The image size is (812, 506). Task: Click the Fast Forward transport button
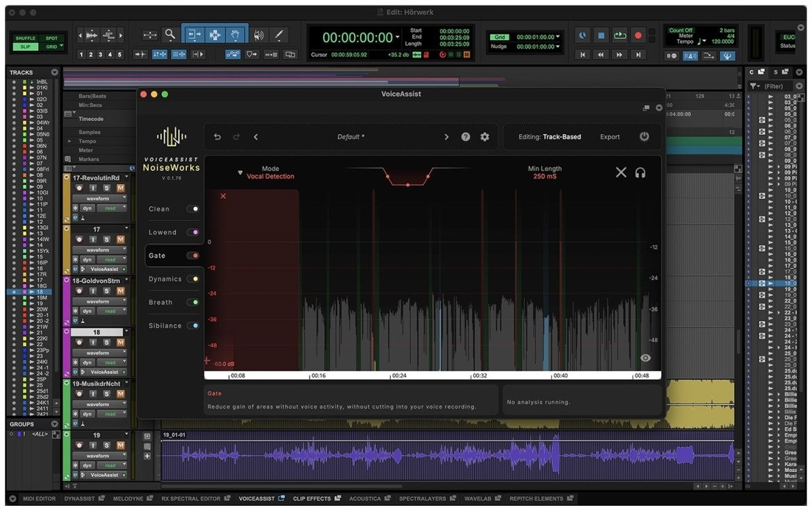619,54
